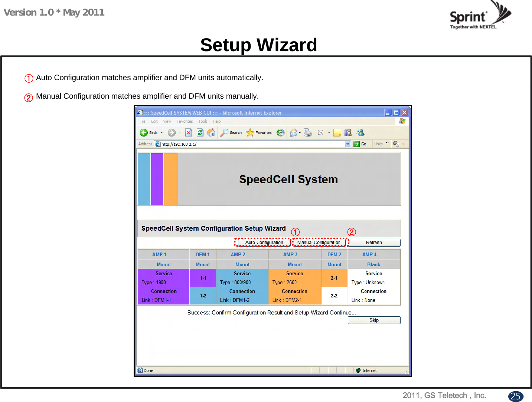Click the Refresh button in wizard

(x=374, y=243)
